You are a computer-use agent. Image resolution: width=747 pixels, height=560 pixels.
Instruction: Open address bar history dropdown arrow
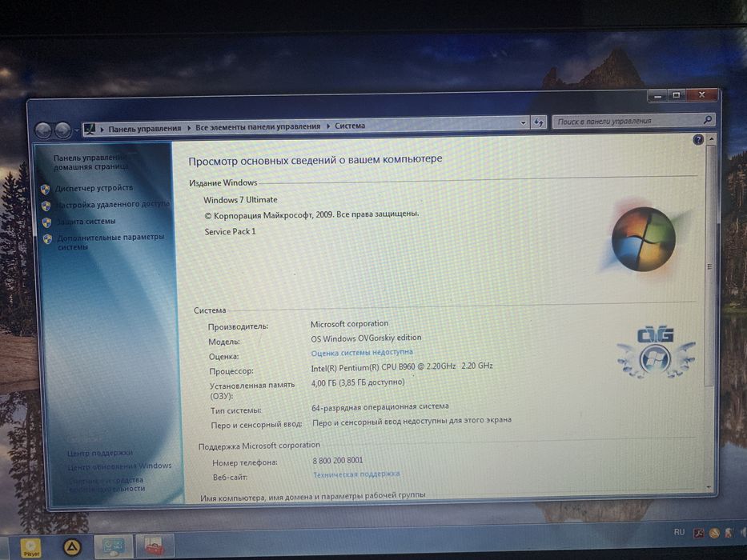click(523, 123)
